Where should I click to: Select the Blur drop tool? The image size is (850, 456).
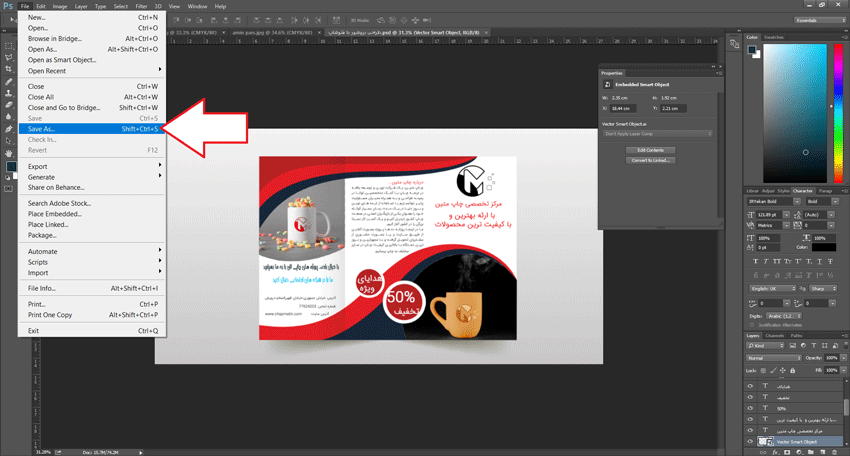8,117
